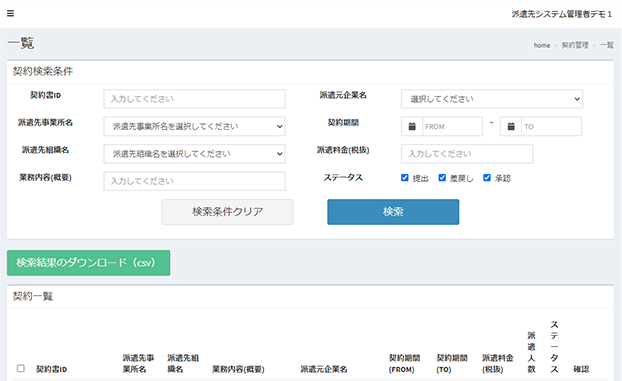Click the 検索条件クリア button

[227, 212]
